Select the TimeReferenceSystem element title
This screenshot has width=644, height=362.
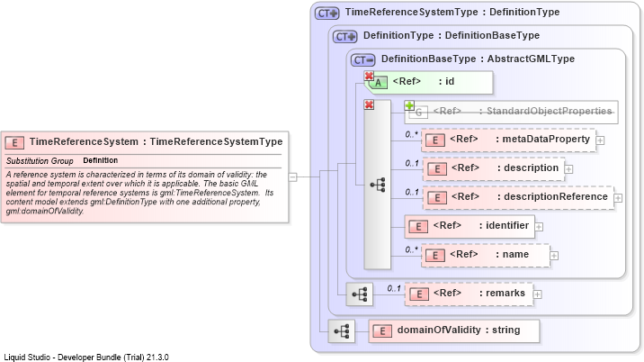coord(156,142)
